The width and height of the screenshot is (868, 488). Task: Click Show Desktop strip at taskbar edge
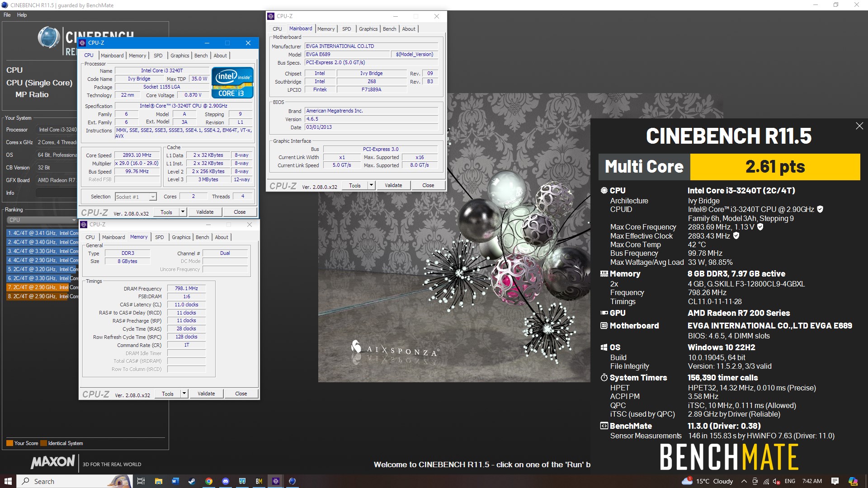tap(866, 481)
